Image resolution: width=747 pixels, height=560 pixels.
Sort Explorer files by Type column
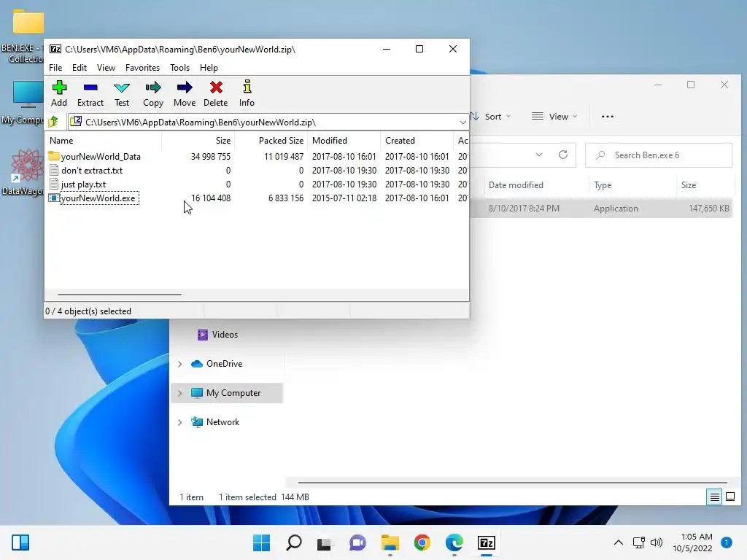[632, 185]
